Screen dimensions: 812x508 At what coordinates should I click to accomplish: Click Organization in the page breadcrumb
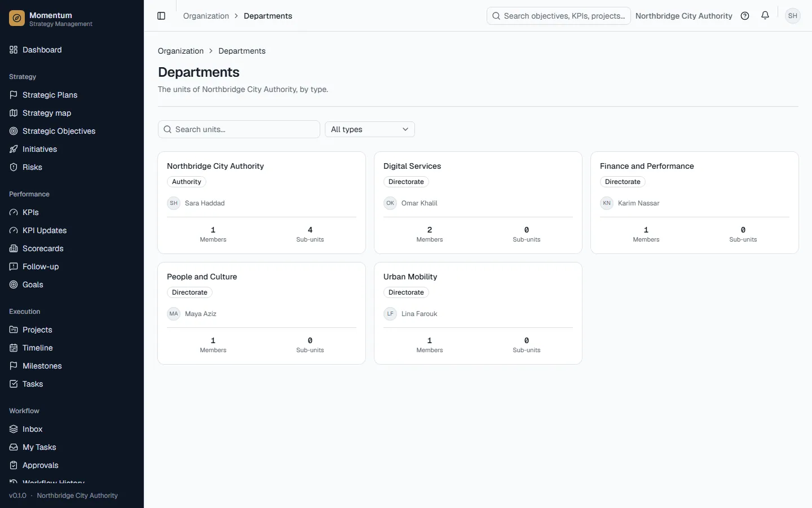[x=180, y=51]
